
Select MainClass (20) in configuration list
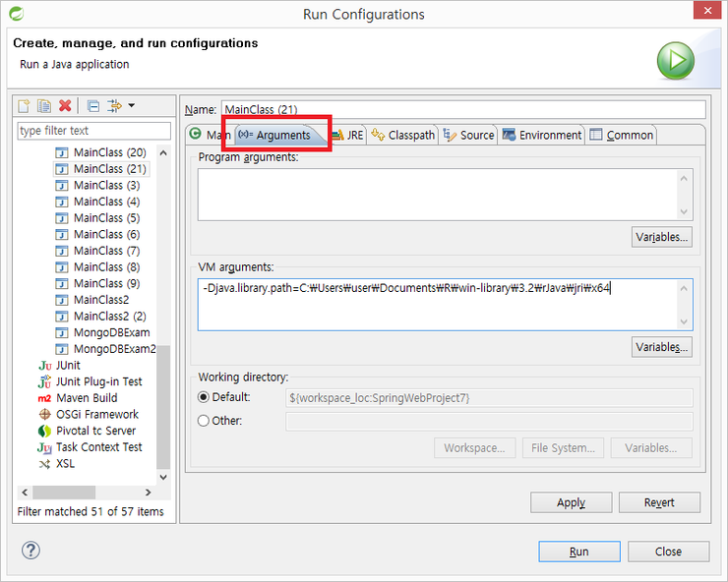coord(109,152)
